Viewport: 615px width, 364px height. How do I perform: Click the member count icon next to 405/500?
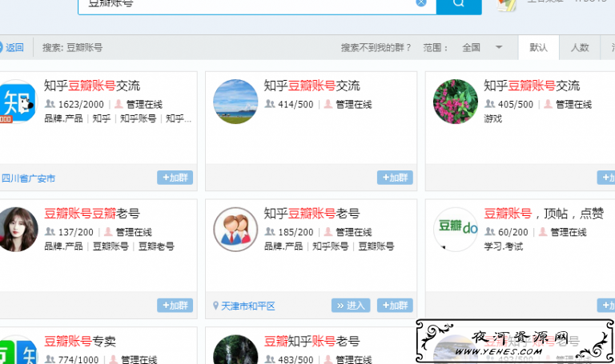pyautogui.click(x=490, y=104)
